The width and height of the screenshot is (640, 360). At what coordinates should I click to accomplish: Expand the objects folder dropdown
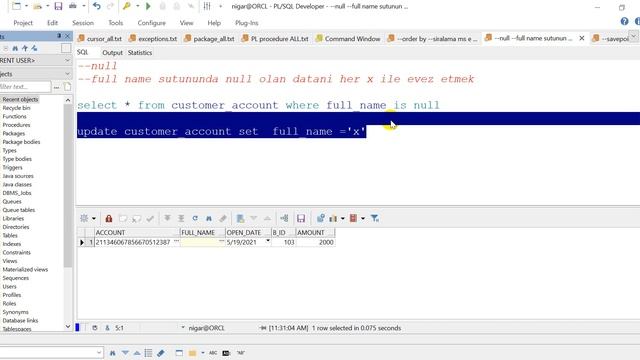click(x=67, y=74)
